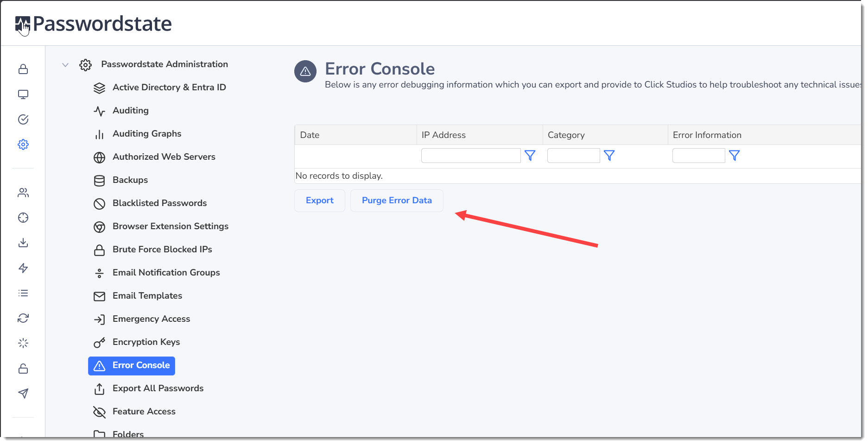Open Feature Access
The width and height of the screenshot is (868, 444).
pos(144,412)
